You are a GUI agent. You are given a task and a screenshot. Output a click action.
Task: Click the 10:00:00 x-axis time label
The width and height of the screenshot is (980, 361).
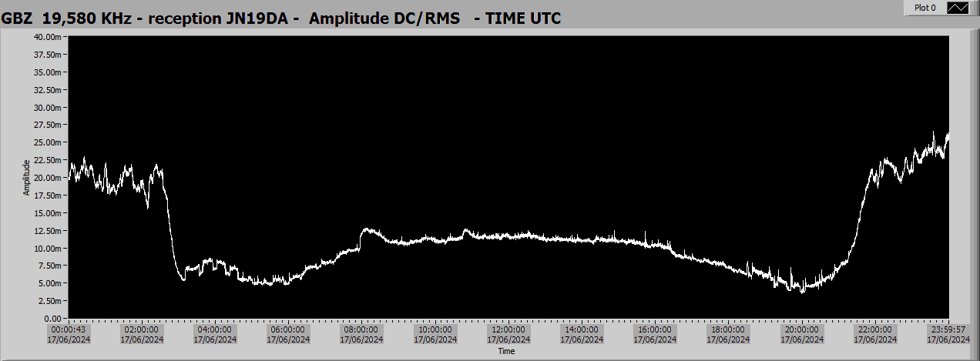point(435,329)
